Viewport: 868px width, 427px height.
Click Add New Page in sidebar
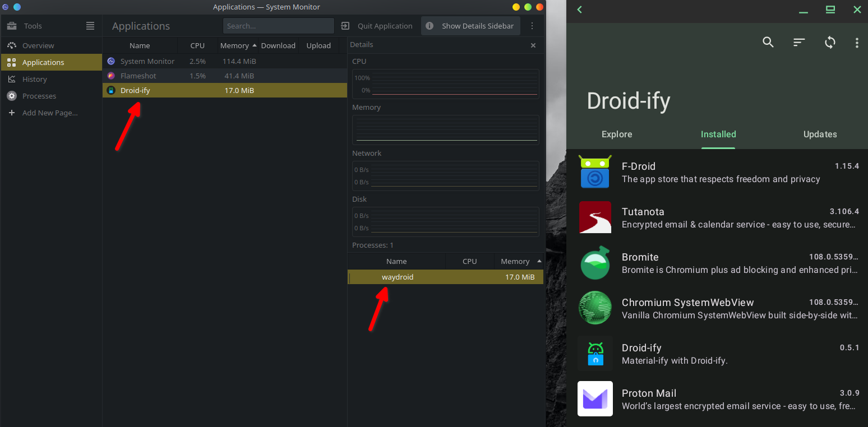[x=50, y=113]
